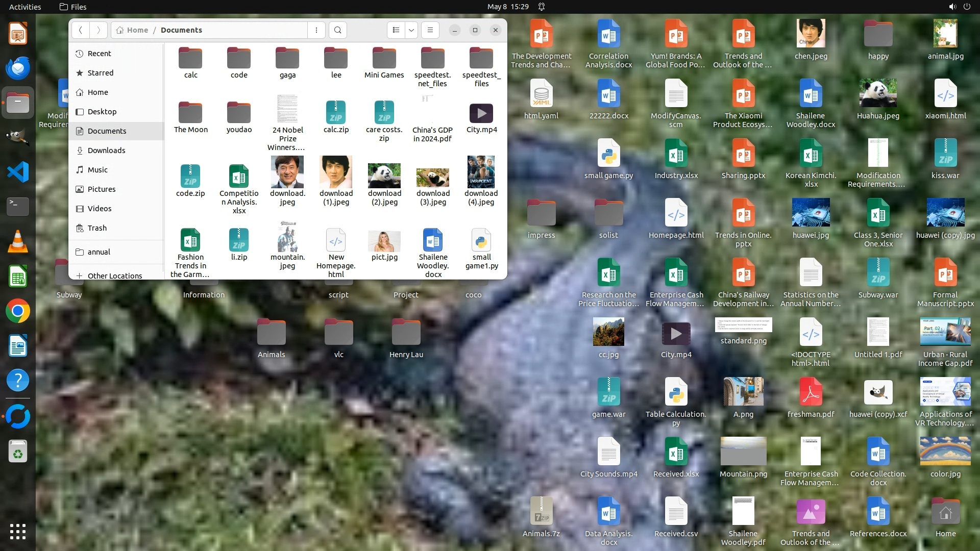Viewport: 980px width, 551px height.
Task: Toggle list view in file manager
Action: 396,30
